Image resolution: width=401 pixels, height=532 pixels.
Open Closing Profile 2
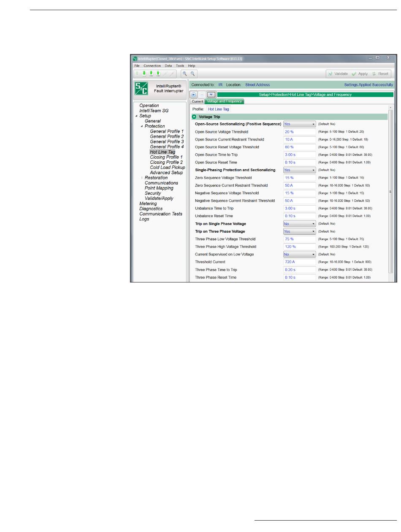click(x=166, y=162)
